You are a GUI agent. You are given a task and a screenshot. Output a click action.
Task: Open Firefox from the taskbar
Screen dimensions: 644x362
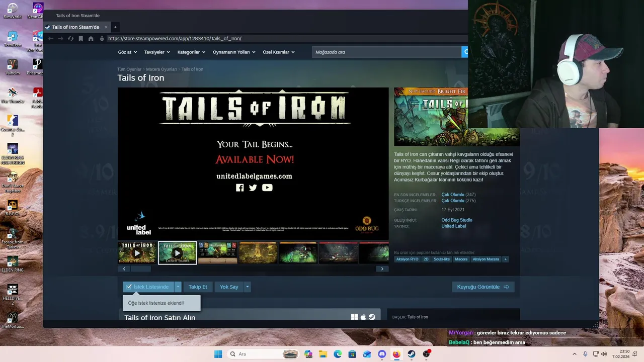click(x=396, y=354)
